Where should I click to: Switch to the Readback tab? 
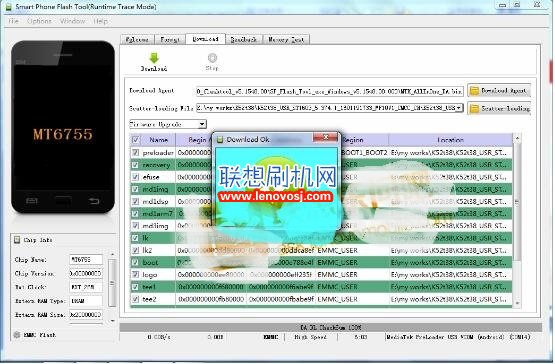pyautogui.click(x=244, y=40)
